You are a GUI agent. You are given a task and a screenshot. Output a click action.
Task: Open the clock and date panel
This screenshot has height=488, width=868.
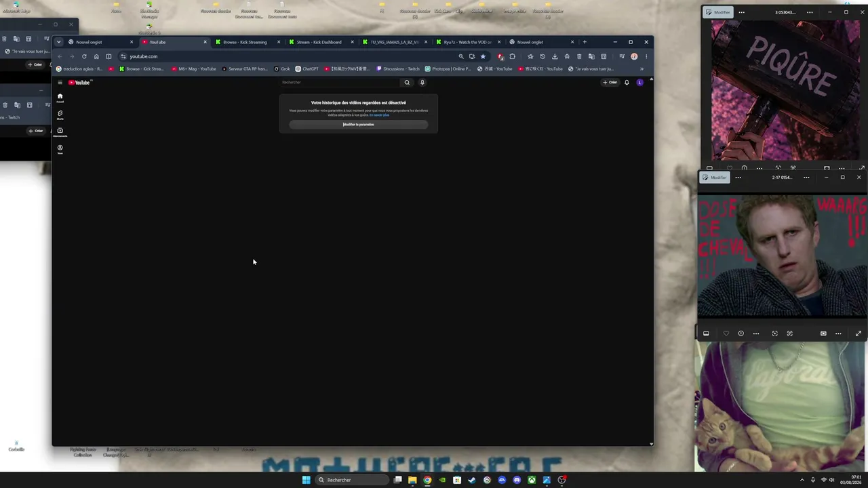point(851,480)
